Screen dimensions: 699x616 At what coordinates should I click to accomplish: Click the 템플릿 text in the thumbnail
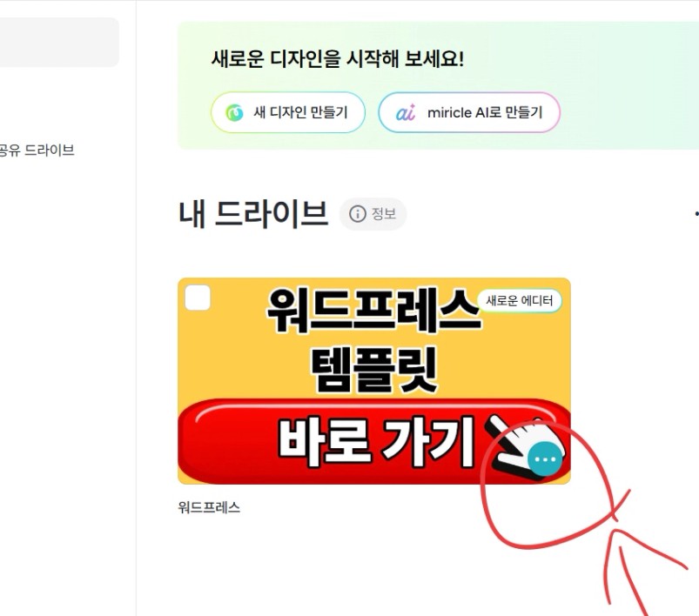coord(374,371)
